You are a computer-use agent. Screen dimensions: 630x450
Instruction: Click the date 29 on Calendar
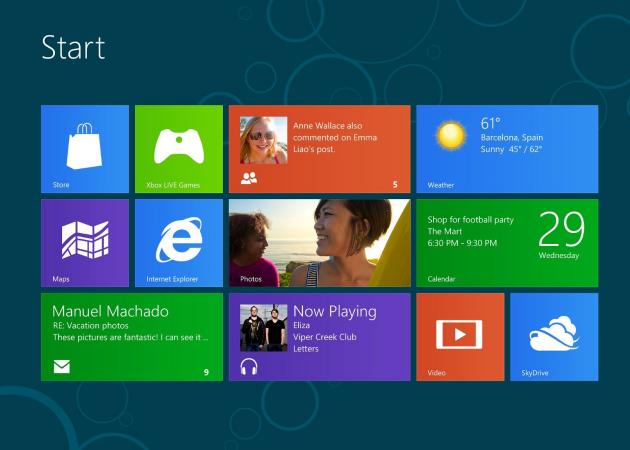pyautogui.click(x=561, y=229)
